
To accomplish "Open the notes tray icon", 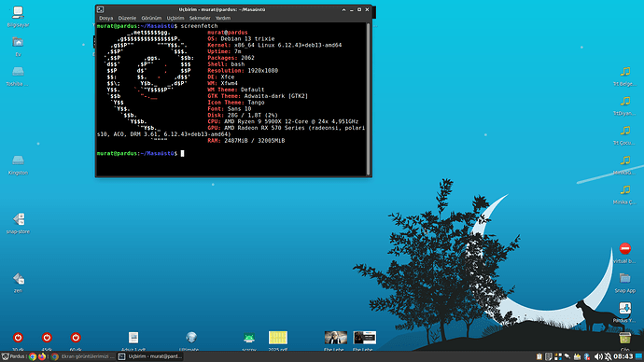I will coord(548,356).
